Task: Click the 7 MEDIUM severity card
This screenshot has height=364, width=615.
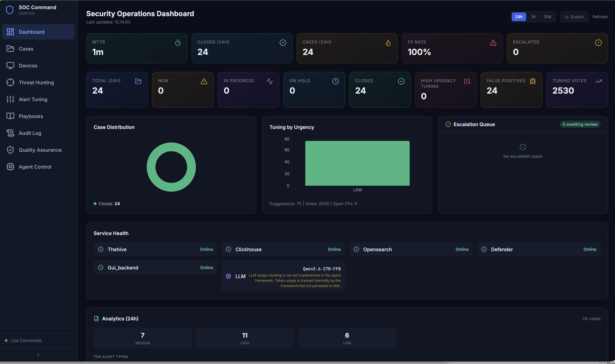Action: pos(143,338)
